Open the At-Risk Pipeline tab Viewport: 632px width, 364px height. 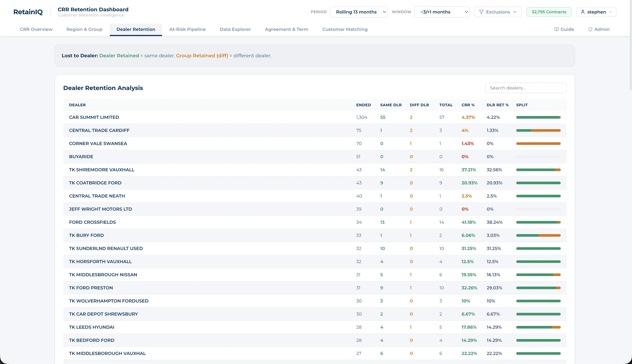pos(187,29)
